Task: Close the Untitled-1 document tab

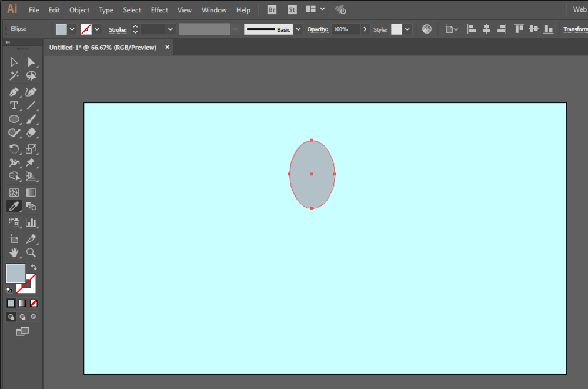Action: [x=167, y=47]
